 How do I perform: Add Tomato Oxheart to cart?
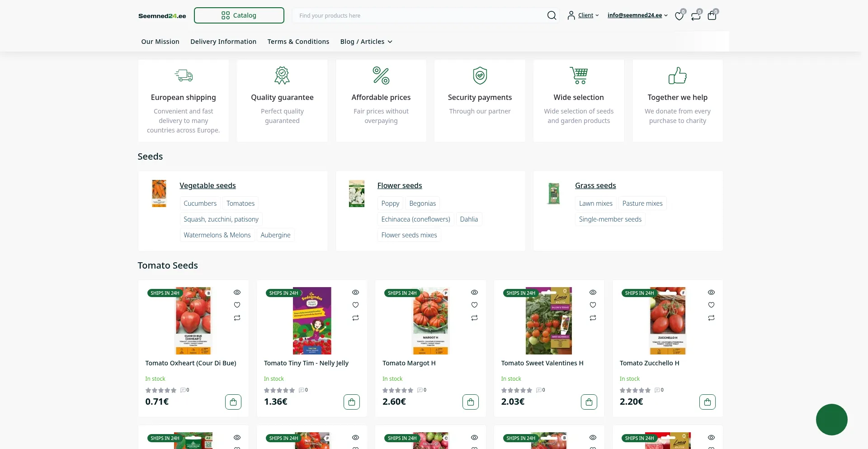[233, 402]
